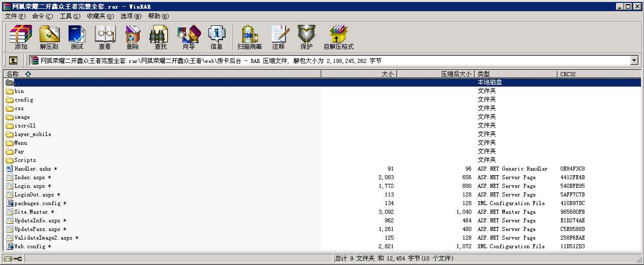The height and width of the screenshot is (265, 644).
Task: Click CRC32 value 11D512D3
Action: (x=572, y=246)
